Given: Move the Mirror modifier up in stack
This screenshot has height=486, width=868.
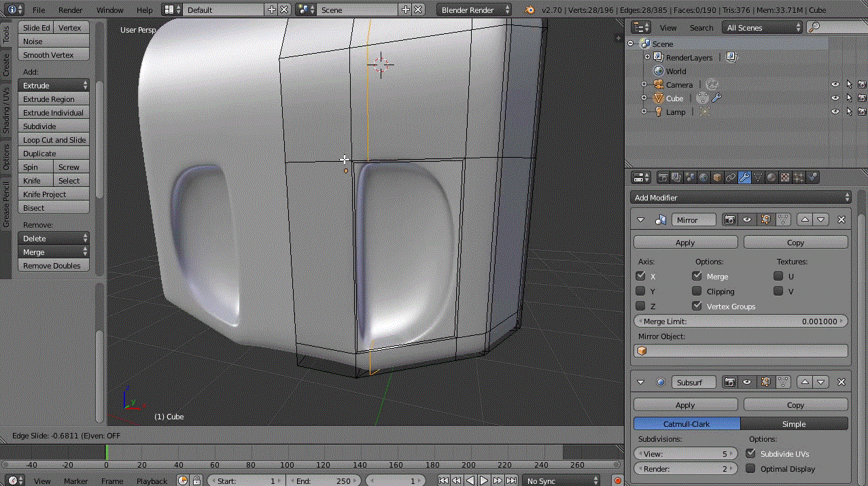Looking at the screenshot, I should coord(805,220).
